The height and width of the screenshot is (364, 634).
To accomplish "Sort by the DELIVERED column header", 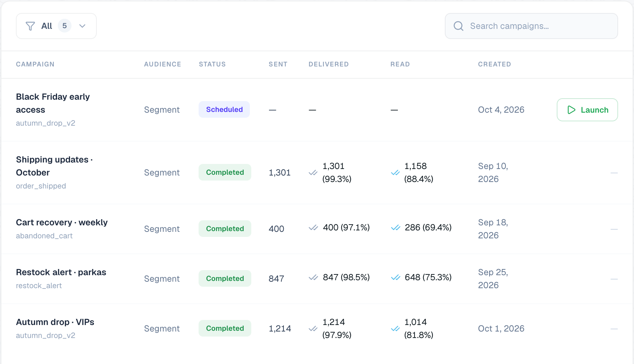I will (329, 64).
